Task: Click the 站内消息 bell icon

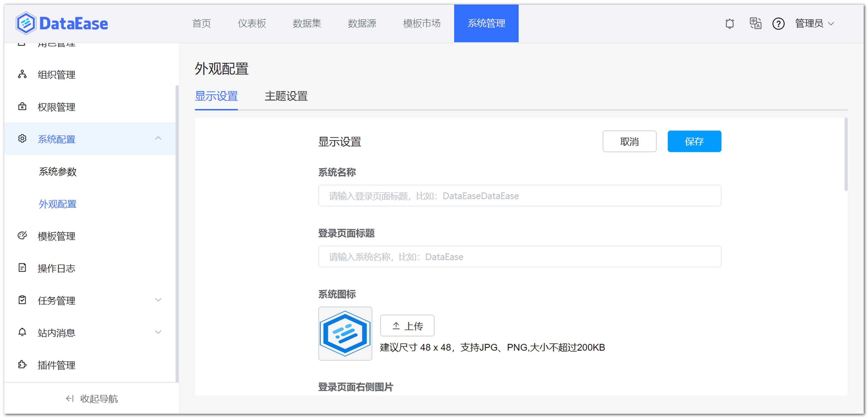Action: tap(22, 332)
